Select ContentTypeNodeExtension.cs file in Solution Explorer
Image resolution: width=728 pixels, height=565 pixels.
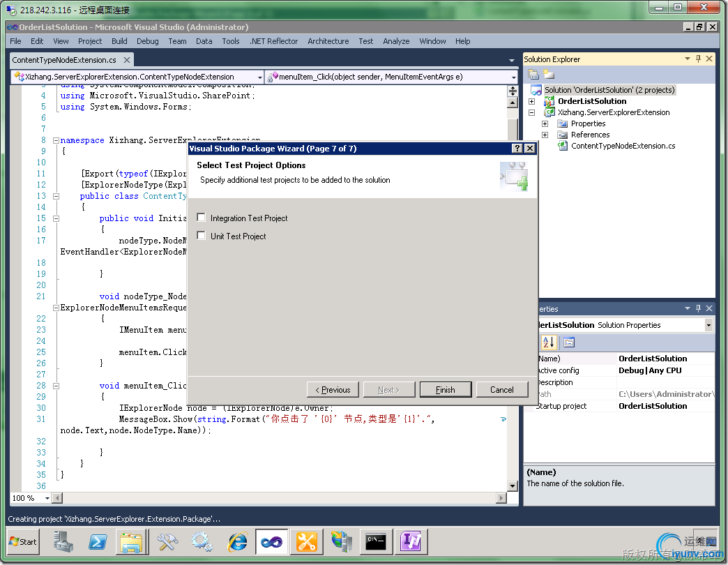click(x=623, y=146)
